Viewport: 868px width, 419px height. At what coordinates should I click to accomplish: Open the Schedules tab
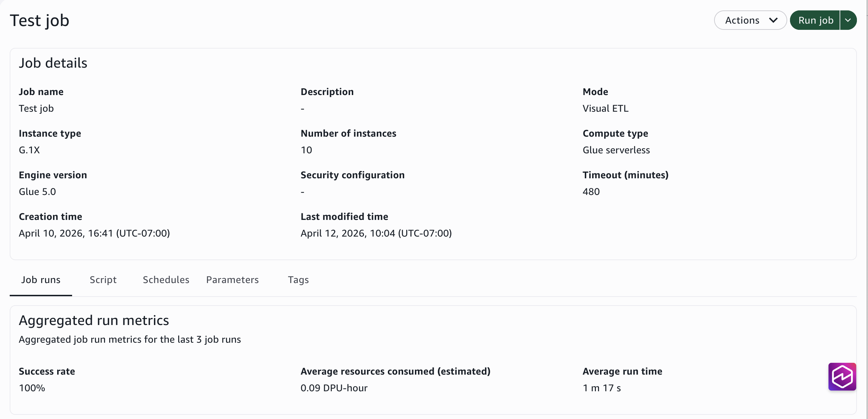[x=166, y=280]
